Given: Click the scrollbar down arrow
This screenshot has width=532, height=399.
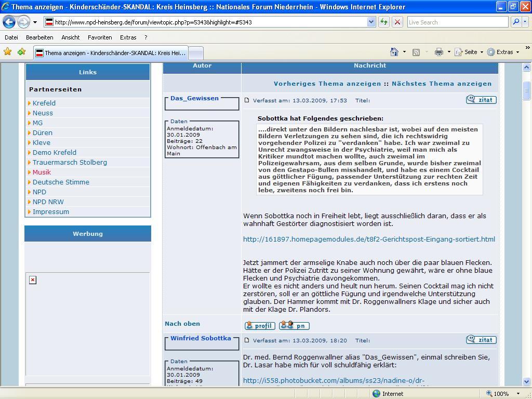Looking at the screenshot, I should (x=526, y=382).
